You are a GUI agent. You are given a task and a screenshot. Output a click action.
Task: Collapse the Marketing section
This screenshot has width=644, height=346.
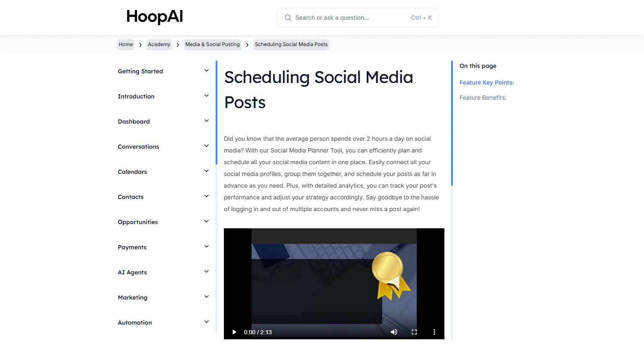206,297
